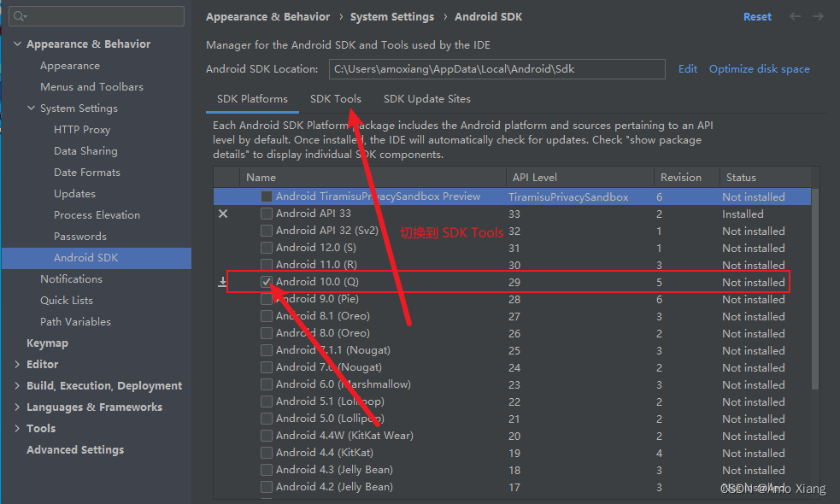Tick the Android 12.0 (S) checkbox

[267, 248]
